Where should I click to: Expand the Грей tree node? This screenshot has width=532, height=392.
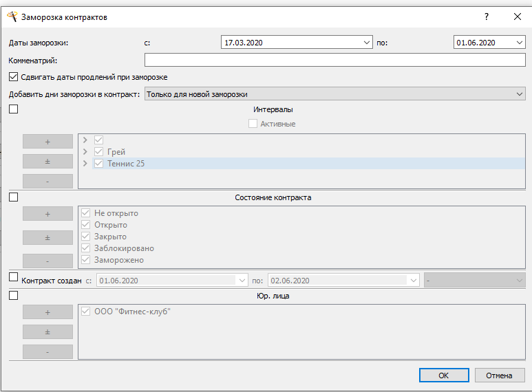(85, 151)
